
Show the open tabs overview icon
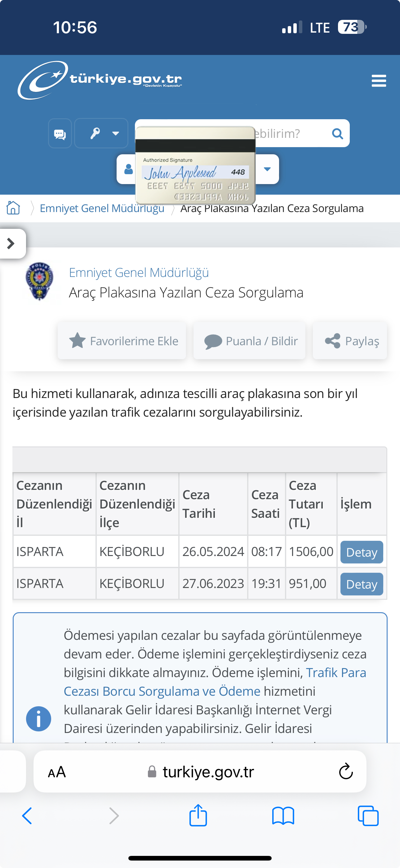[x=368, y=816]
